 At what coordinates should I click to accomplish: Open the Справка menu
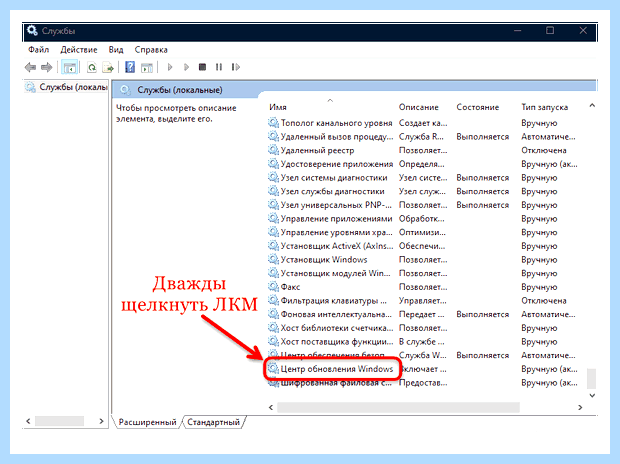[x=151, y=50]
